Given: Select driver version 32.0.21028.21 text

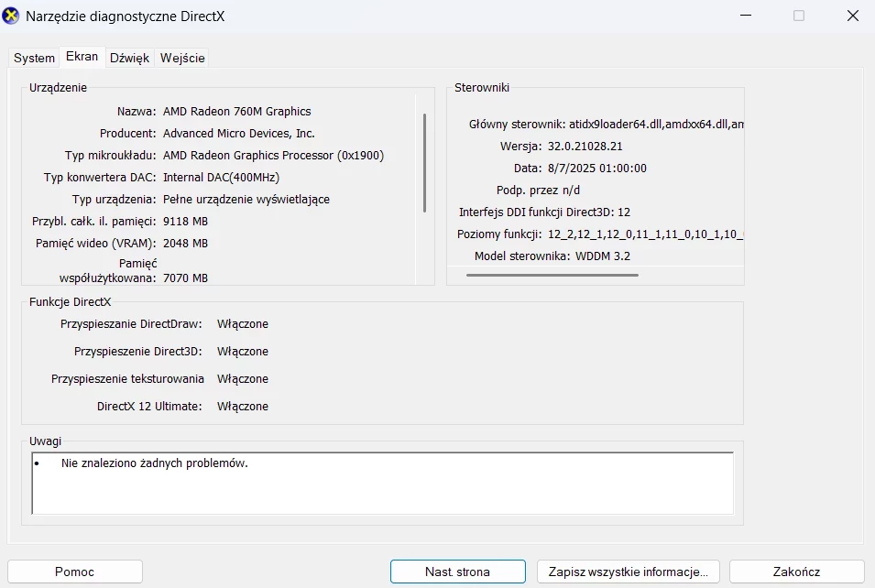Looking at the screenshot, I should pyautogui.click(x=585, y=147).
